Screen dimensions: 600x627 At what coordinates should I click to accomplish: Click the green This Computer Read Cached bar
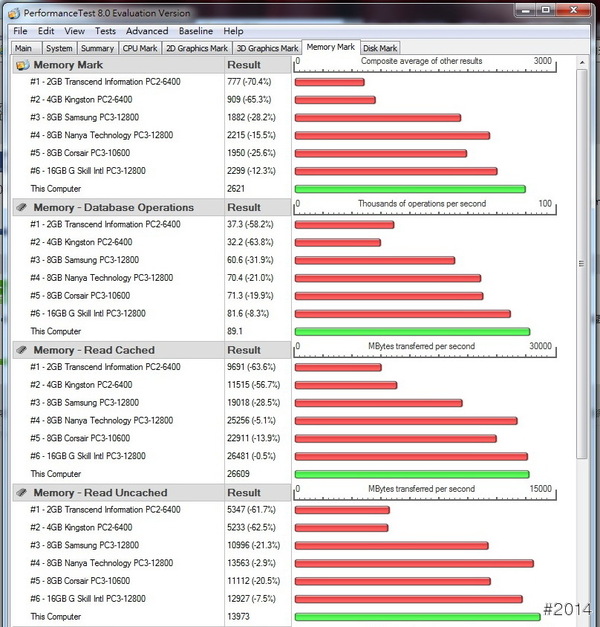pyautogui.click(x=412, y=474)
